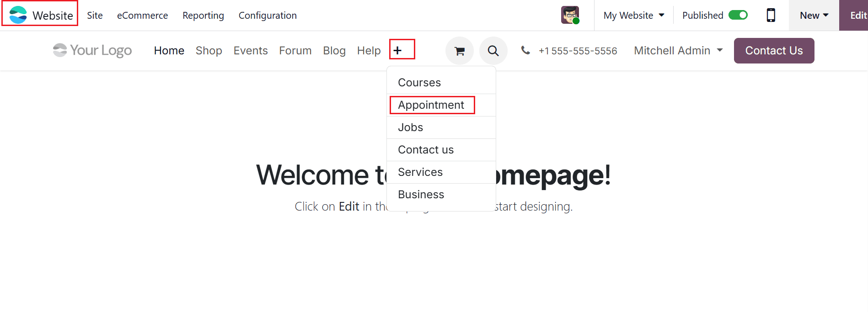Click the plus button in the navbar

(x=398, y=49)
